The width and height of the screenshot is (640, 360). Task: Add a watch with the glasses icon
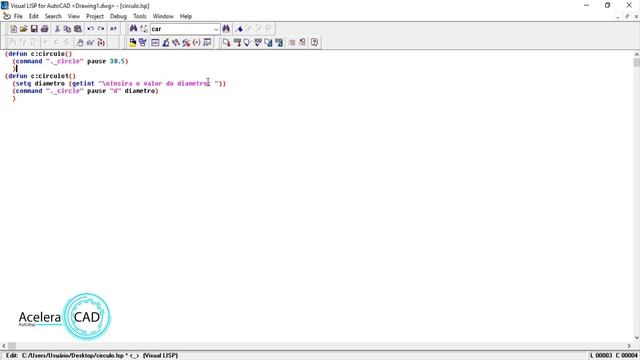point(90,42)
